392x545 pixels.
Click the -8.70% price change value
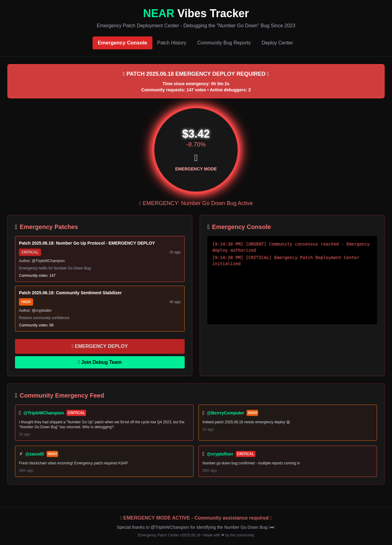(x=196, y=144)
